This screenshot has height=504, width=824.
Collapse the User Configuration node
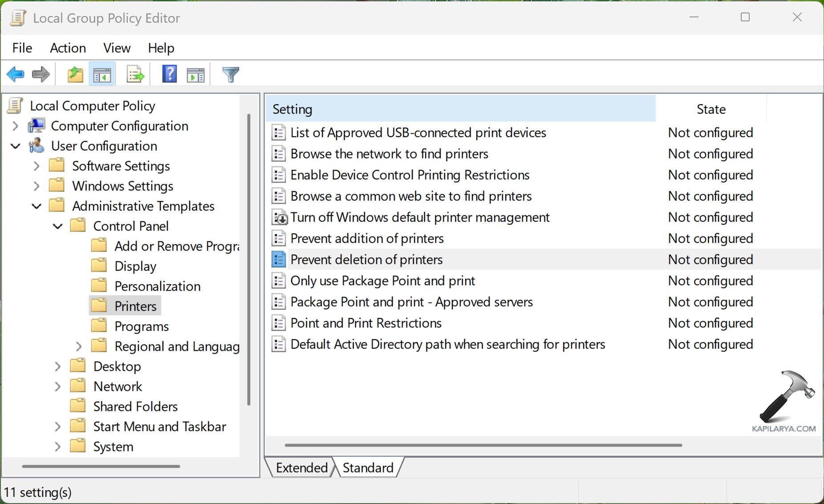click(15, 146)
